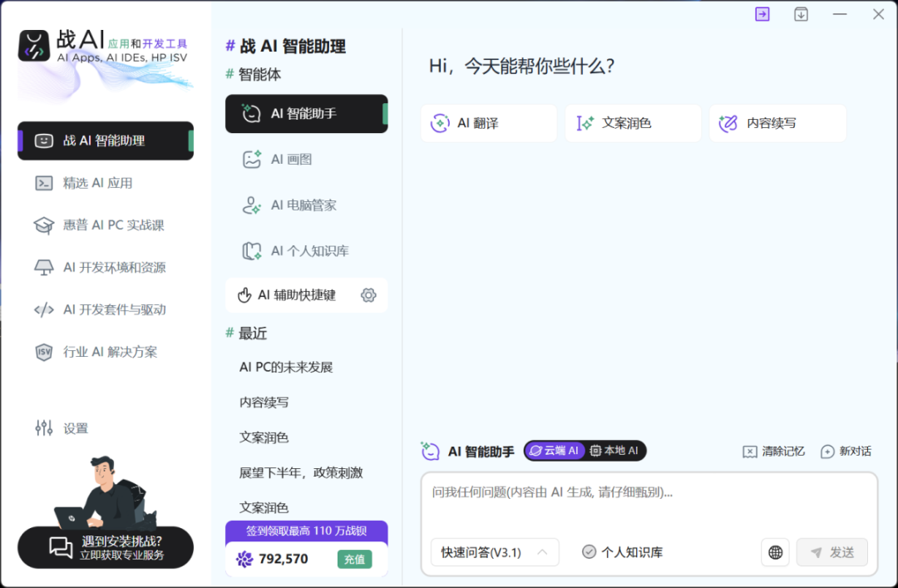This screenshot has width=898, height=588.
Task: Click the AI 翻译 circular icon
Action: point(440,123)
